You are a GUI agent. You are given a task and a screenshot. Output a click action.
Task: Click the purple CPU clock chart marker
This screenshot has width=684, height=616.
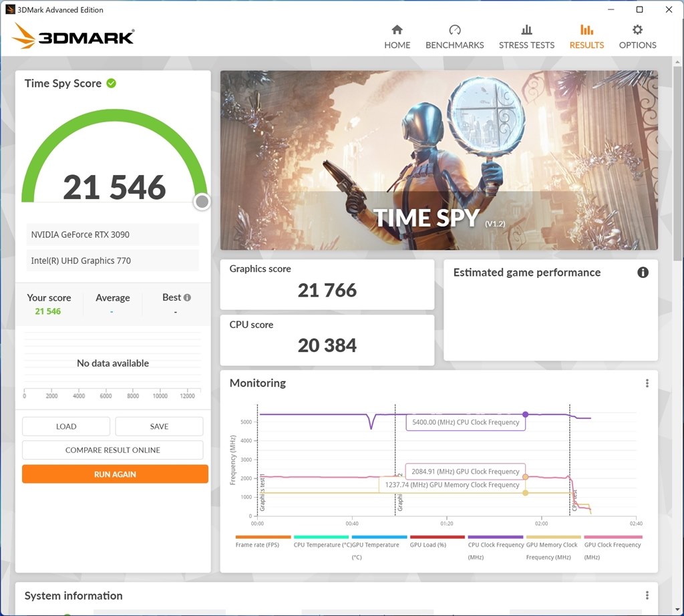tap(525, 414)
